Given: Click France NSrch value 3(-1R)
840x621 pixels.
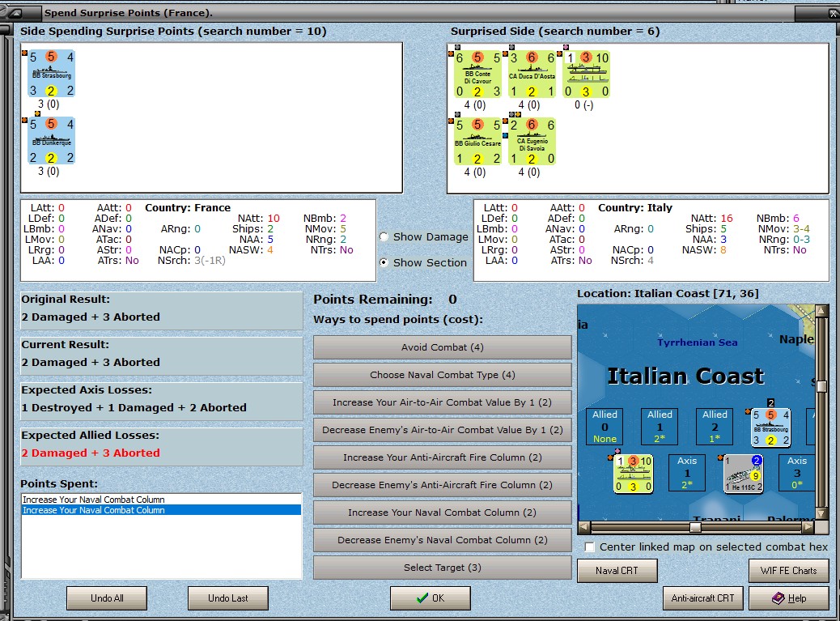Looking at the screenshot, I should pos(210,261).
